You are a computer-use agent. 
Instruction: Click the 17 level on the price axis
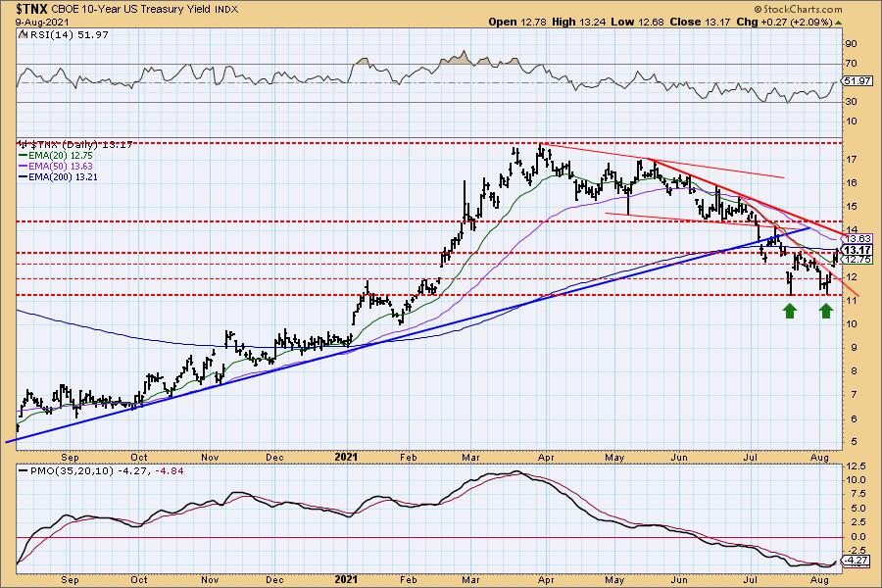[x=851, y=159]
